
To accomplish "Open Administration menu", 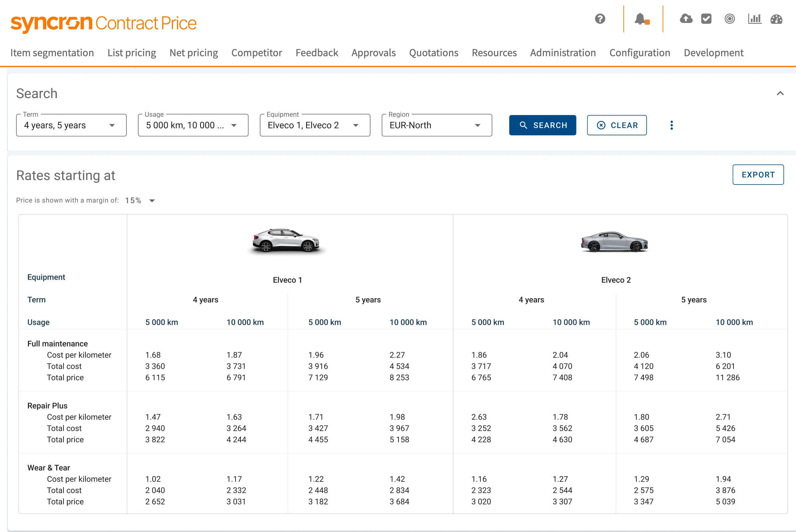I will pos(563,53).
